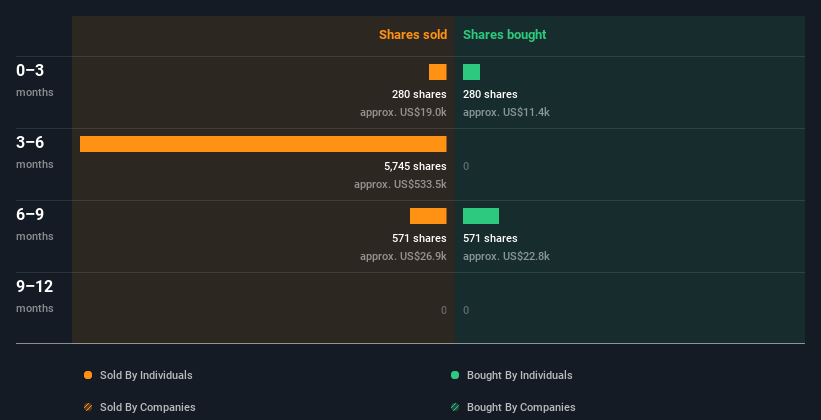Click the Sold By Individuals legend label
Image resolution: width=821 pixels, height=420 pixels.
tap(146, 375)
